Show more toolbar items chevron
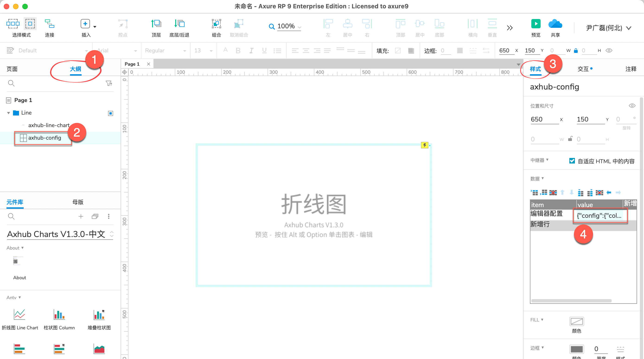The image size is (644, 359). tap(510, 28)
